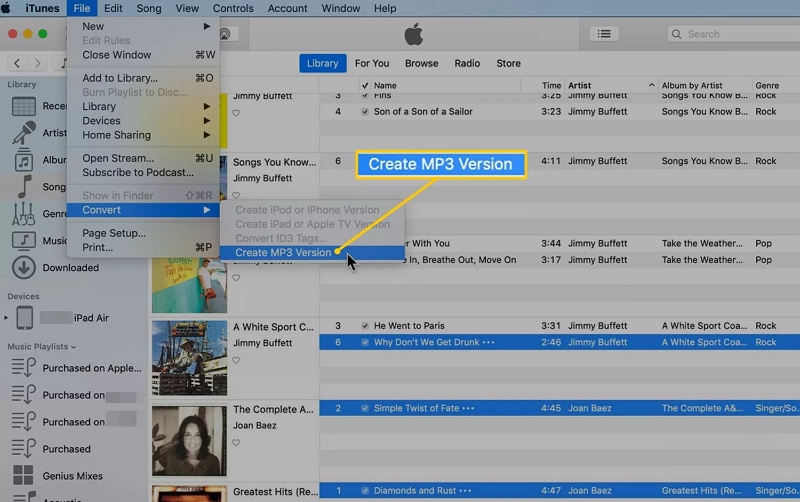Image resolution: width=800 pixels, height=502 pixels.
Task: Go back with the left arrow
Action: click(x=17, y=63)
